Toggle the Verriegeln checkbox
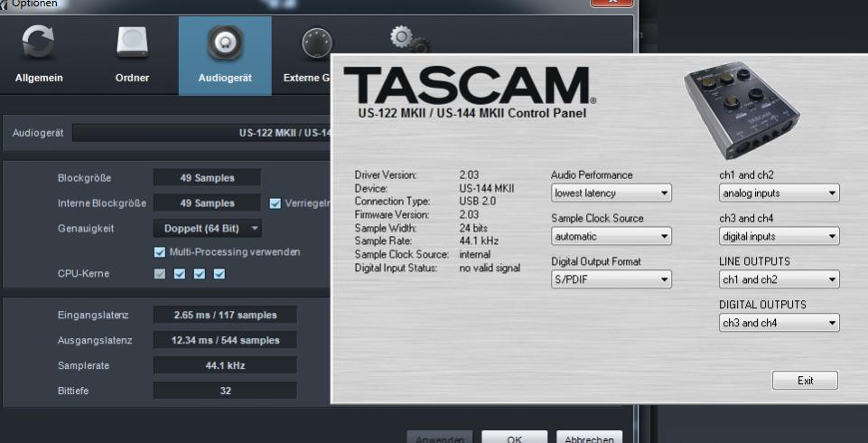 point(275,203)
